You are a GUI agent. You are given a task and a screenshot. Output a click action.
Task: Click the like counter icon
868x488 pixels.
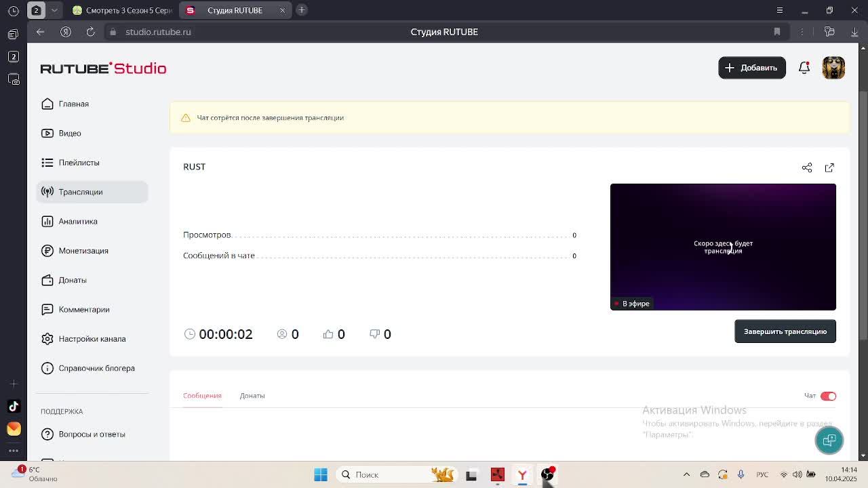pos(328,334)
